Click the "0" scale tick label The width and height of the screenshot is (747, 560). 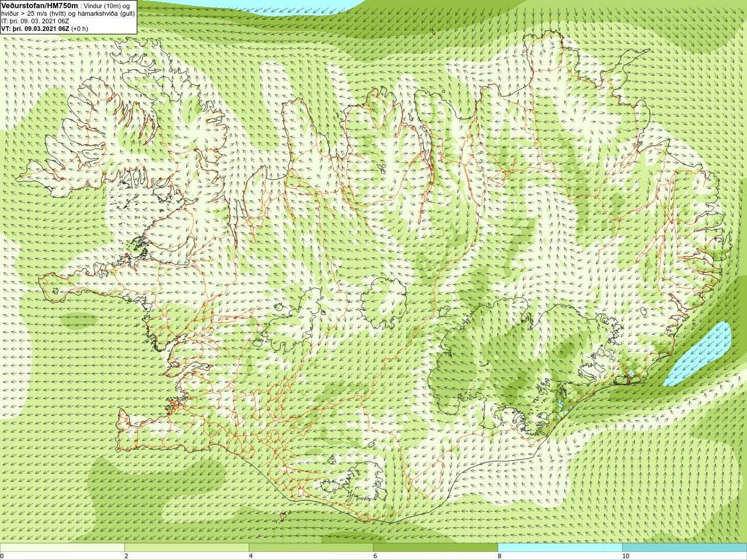[x=2, y=556]
